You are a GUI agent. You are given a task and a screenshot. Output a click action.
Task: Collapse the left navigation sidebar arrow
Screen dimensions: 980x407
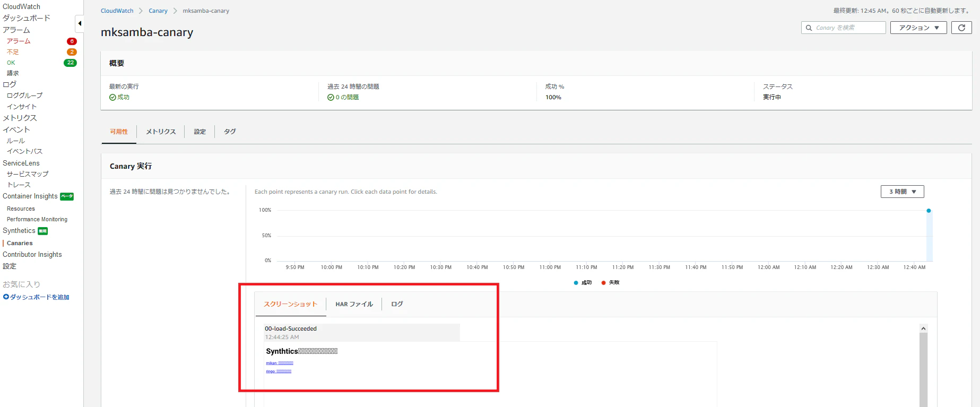80,23
